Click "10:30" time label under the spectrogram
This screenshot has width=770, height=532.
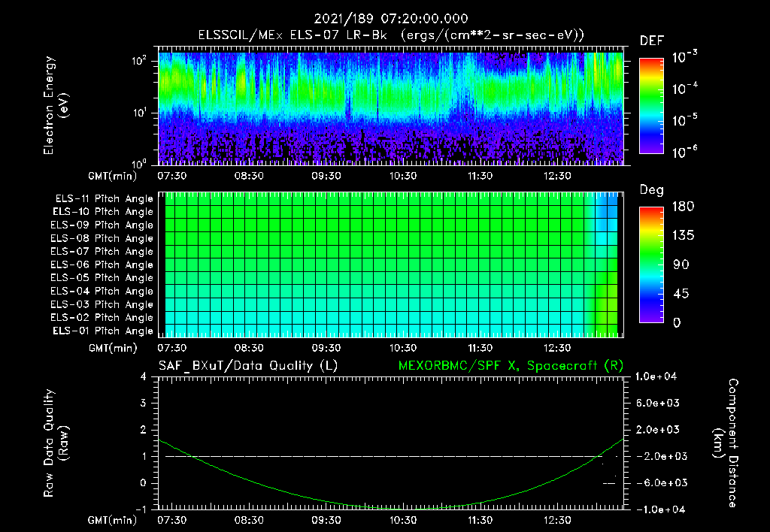click(x=403, y=176)
